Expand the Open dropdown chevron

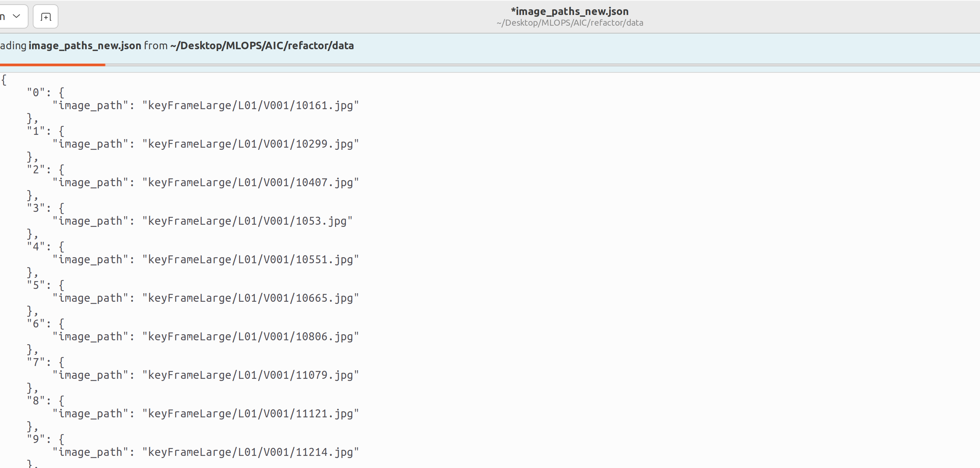coord(16,16)
